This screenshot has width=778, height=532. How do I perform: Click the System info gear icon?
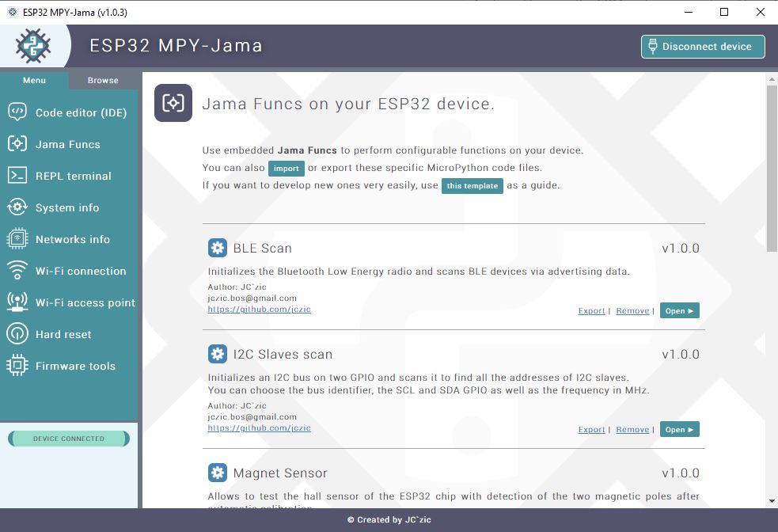(17, 207)
